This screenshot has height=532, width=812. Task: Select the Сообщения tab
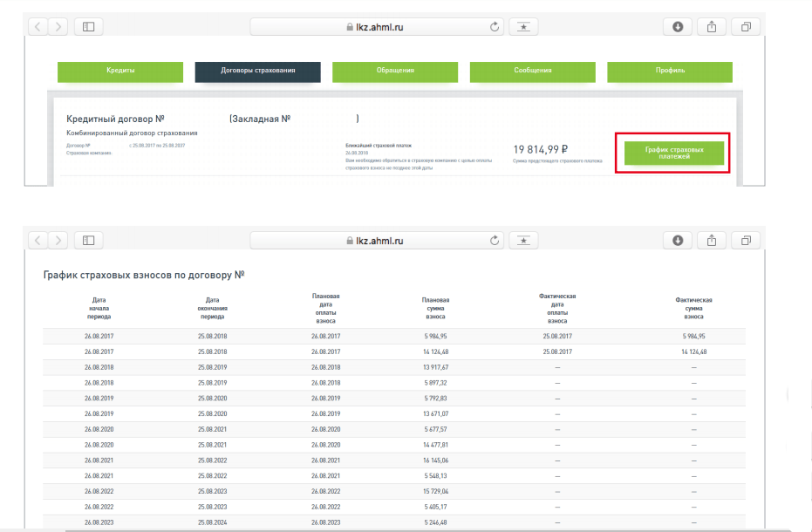pos(532,72)
